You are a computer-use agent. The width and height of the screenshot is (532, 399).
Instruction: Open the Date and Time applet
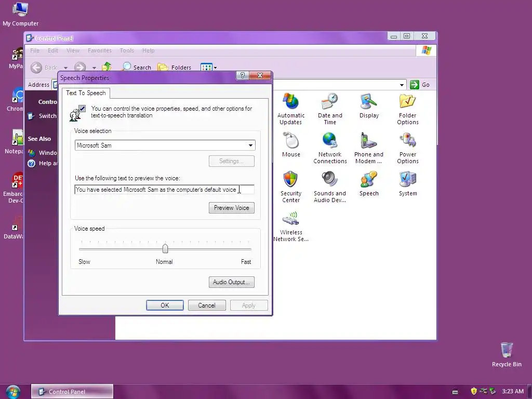[330, 109]
